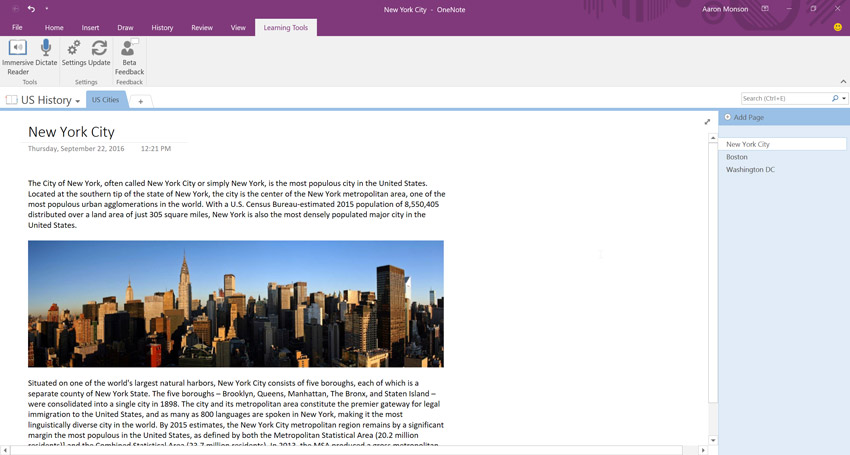Expand page to full view
This screenshot has width=850, height=455.
707,121
